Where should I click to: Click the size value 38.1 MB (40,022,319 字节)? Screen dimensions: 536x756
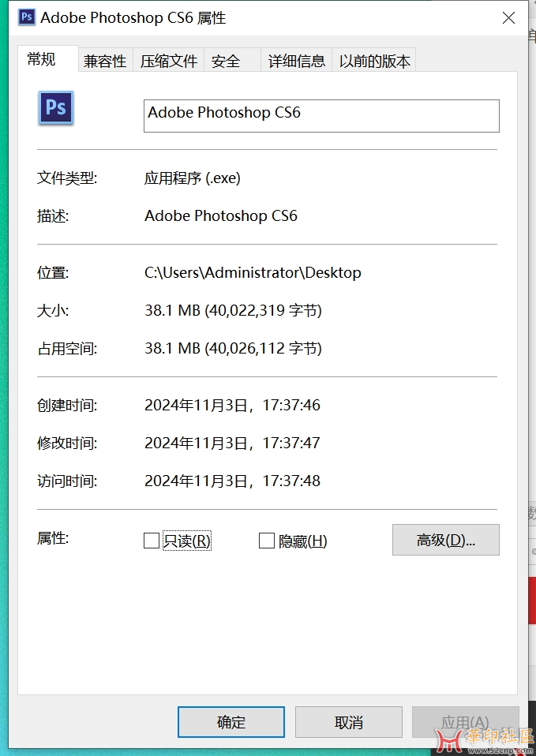233,310
